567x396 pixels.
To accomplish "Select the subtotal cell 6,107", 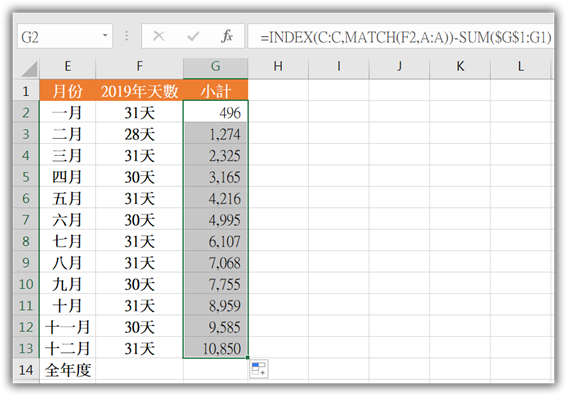I will pyautogui.click(x=216, y=241).
